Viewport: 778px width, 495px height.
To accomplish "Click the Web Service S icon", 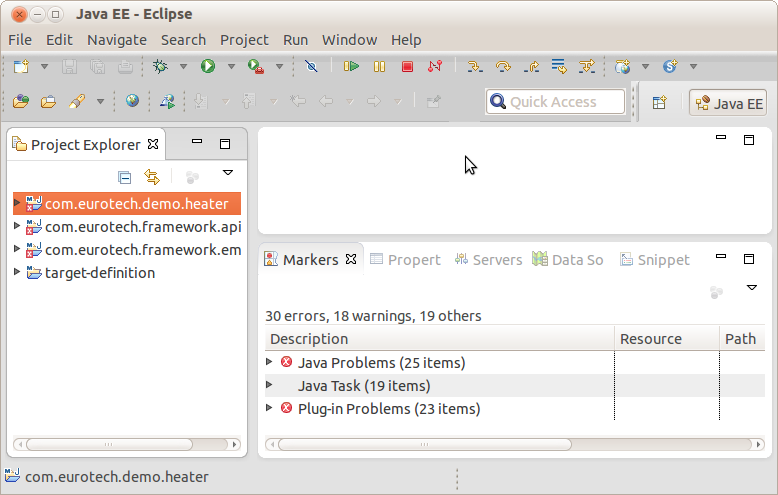I will [x=670, y=66].
